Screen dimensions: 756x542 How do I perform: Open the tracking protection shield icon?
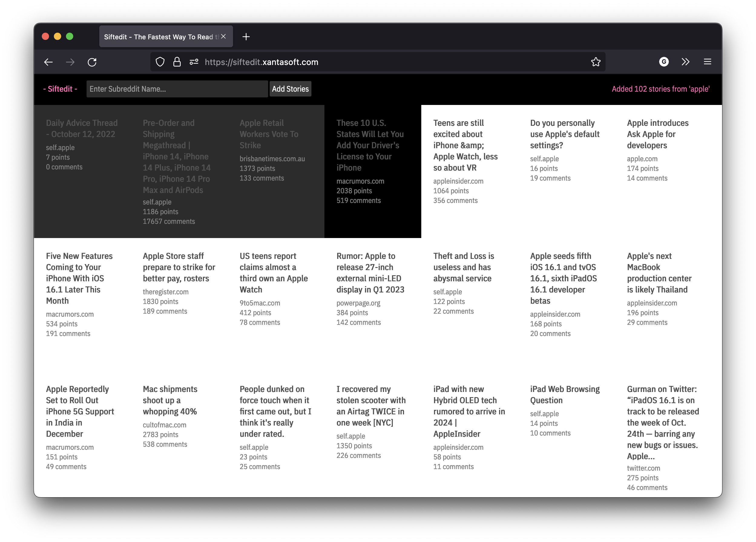coord(160,62)
